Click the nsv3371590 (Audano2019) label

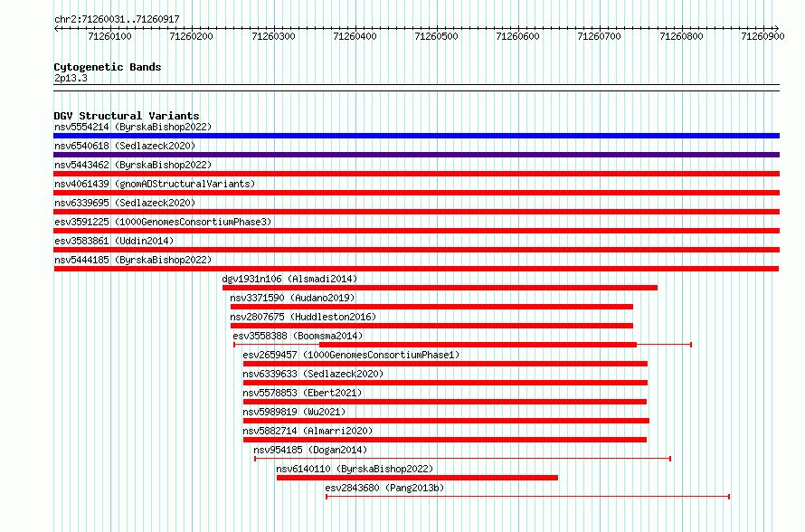pos(292,298)
